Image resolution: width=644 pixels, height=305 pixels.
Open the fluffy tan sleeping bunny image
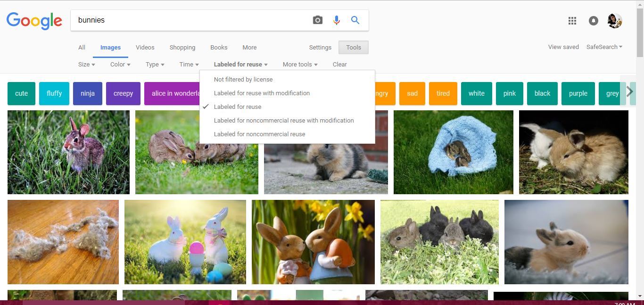574,152
